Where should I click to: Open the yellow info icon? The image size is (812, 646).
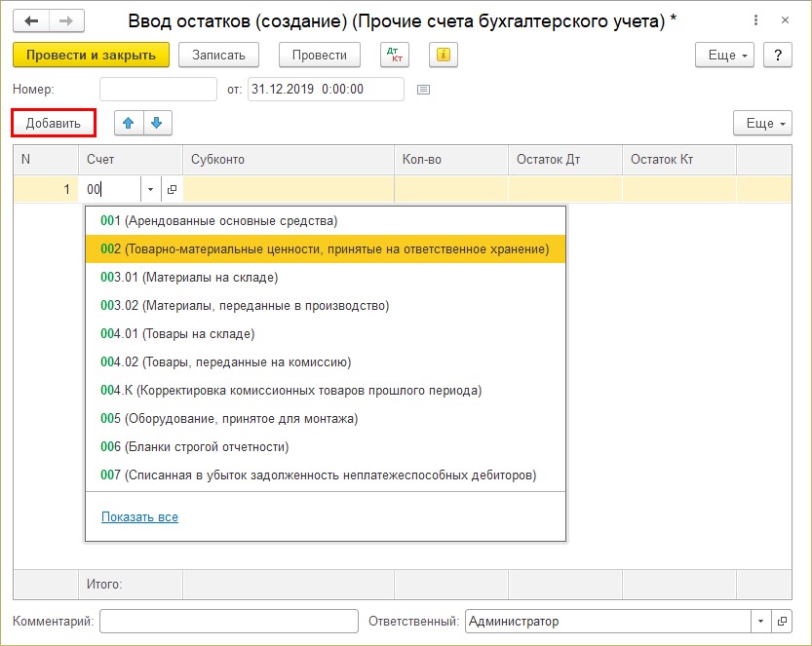click(444, 55)
